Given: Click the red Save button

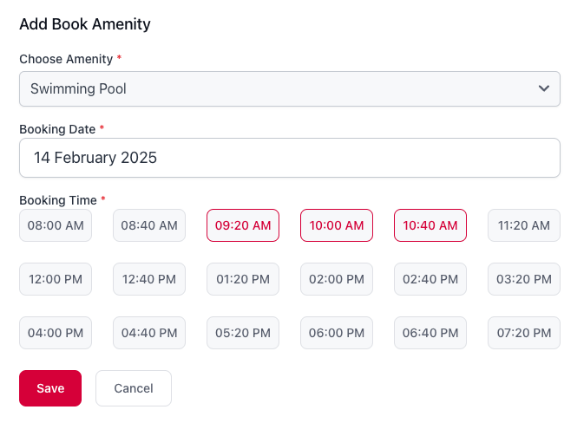Looking at the screenshot, I should point(50,388).
